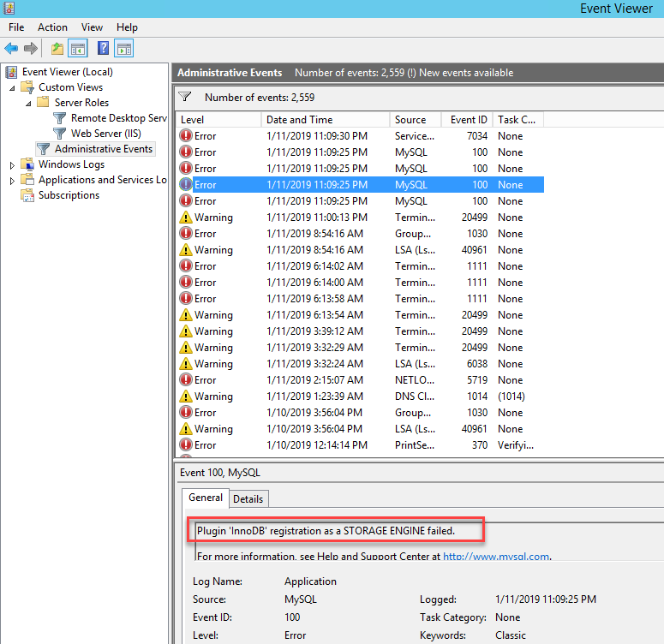Click the blue Help question mark icon
This screenshot has height=644, width=664.
(x=103, y=48)
